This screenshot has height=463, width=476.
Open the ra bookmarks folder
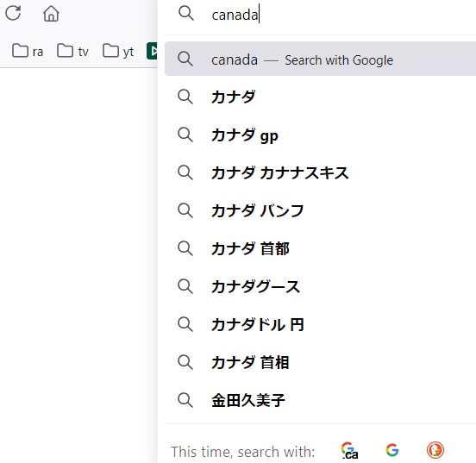(x=28, y=51)
